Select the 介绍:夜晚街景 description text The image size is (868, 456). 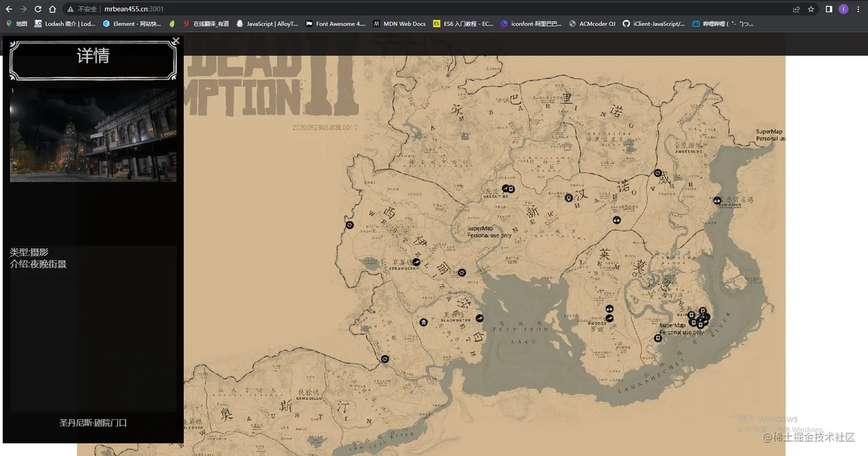[38, 264]
